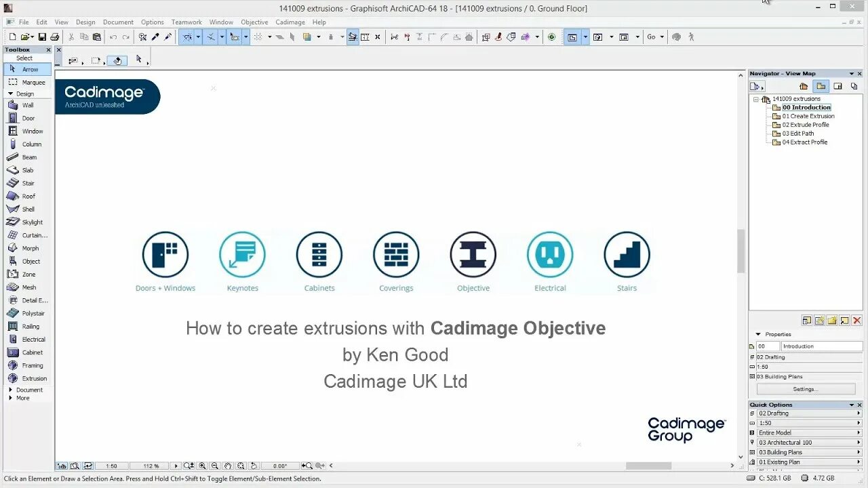Choose the Wall tool
This screenshot has width=868, height=488.
pyautogui.click(x=27, y=105)
